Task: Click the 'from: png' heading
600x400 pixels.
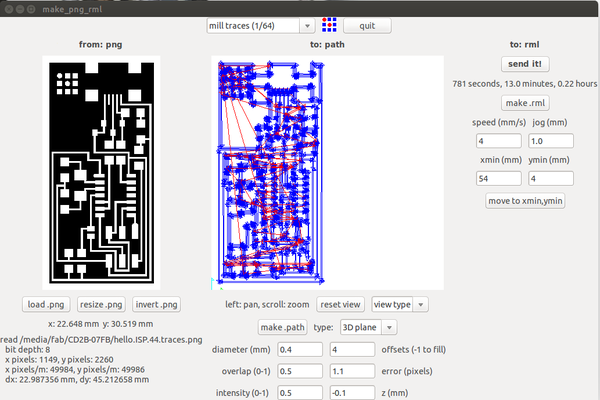Action: pyautogui.click(x=101, y=44)
